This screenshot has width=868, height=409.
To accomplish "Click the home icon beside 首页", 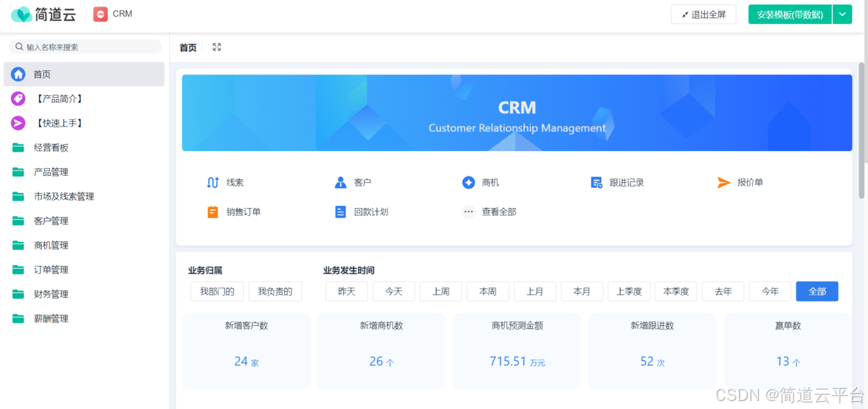I will (x=18, y=74).
